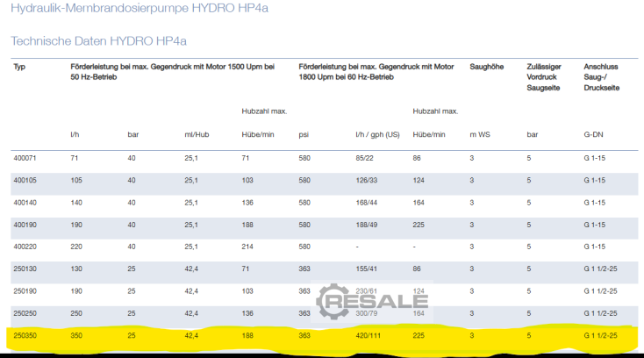Image resolution: width=644 pixels, height=358 pixels.
Task: Select highlighted type cell '250350'
Action: point(25,335)
